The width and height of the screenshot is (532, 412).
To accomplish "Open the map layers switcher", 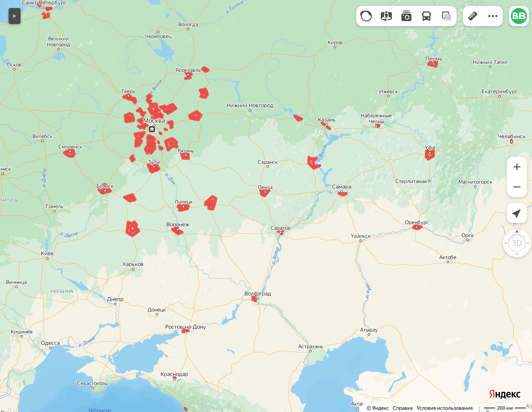I will point(446,16).
